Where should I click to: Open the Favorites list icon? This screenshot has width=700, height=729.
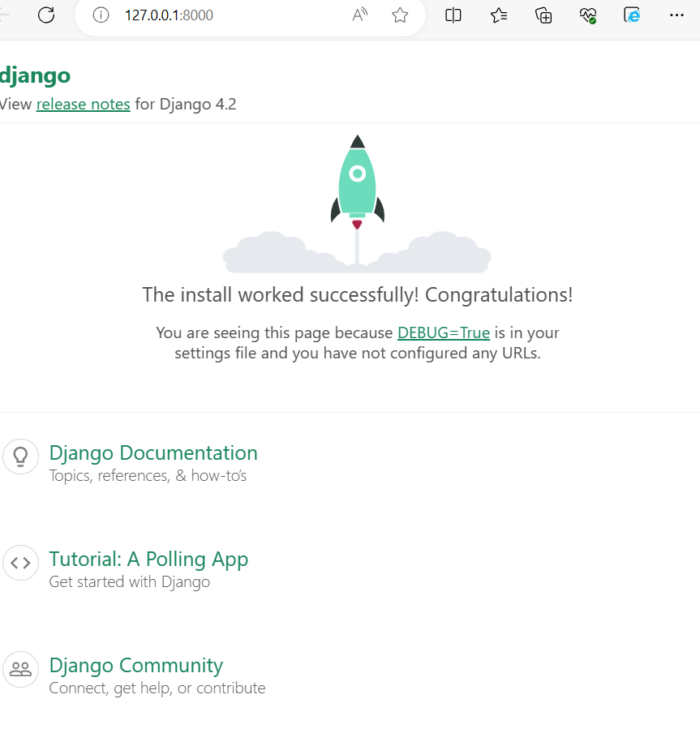pos(499,15)
